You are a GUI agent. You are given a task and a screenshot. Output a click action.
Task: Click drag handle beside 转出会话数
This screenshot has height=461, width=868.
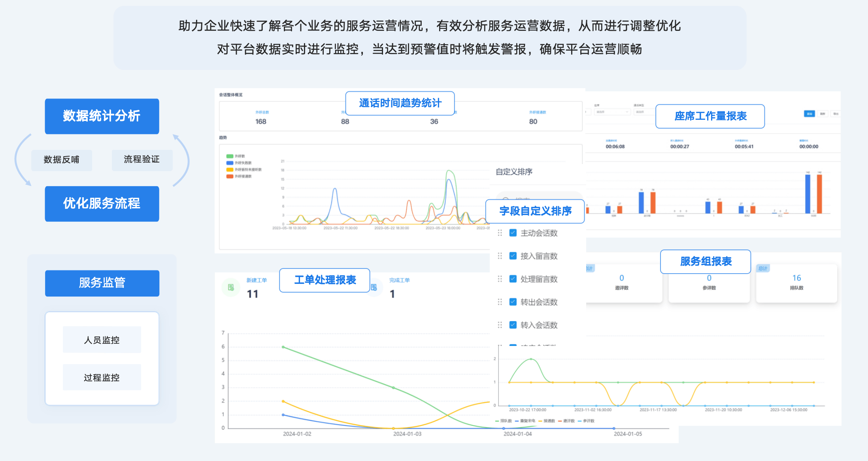[x=500, y=302]
